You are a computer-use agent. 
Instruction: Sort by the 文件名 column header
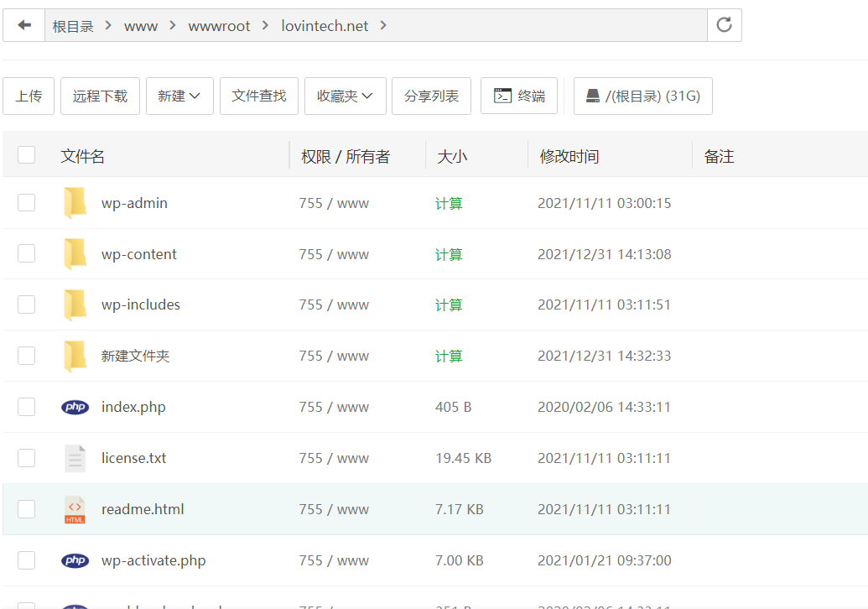click(82, 156)
